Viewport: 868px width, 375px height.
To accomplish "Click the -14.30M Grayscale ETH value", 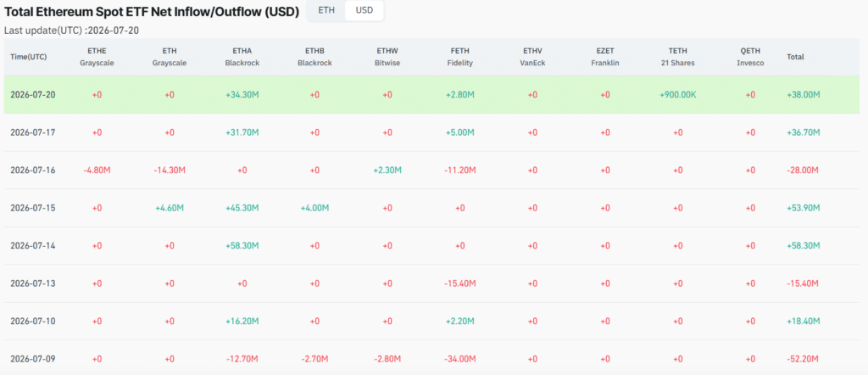I will [170, 170].
